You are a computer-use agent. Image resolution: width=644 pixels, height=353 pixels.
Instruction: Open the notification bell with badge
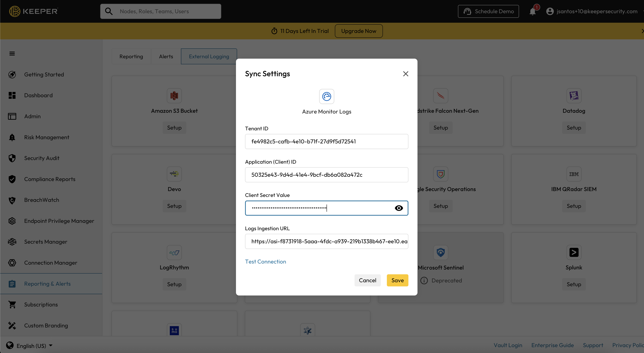[x=533, y=11]
